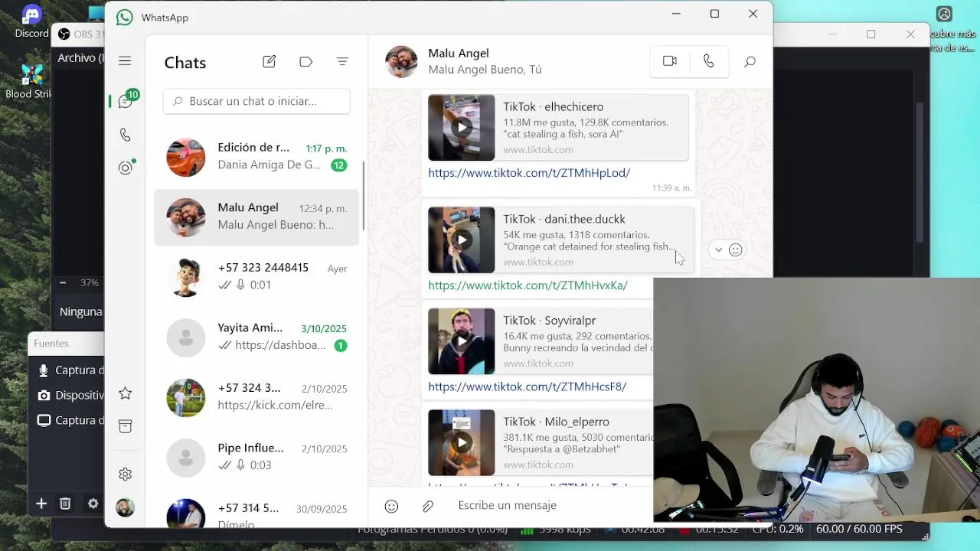This screenshot has height=551, width=980.
Task: Play the Milo_elperro TikTok preview thumbnail
Action: (461, 442)
